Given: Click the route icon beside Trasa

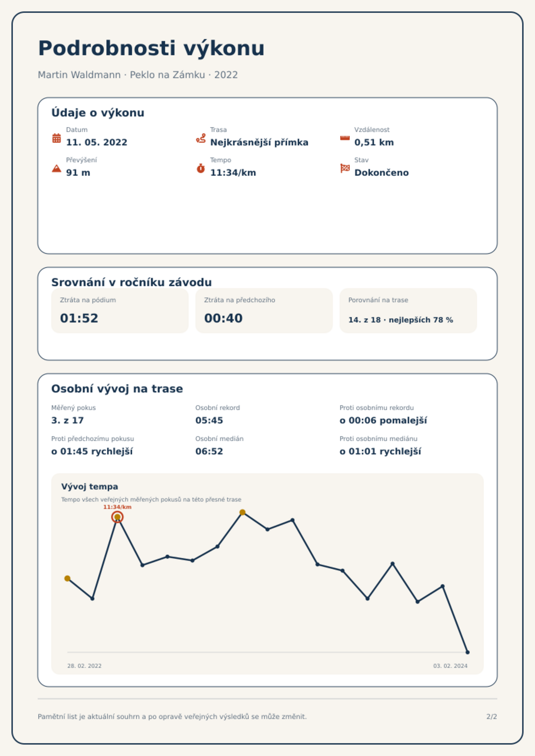Looking at the screenshot, I should (x=201, y=138).
